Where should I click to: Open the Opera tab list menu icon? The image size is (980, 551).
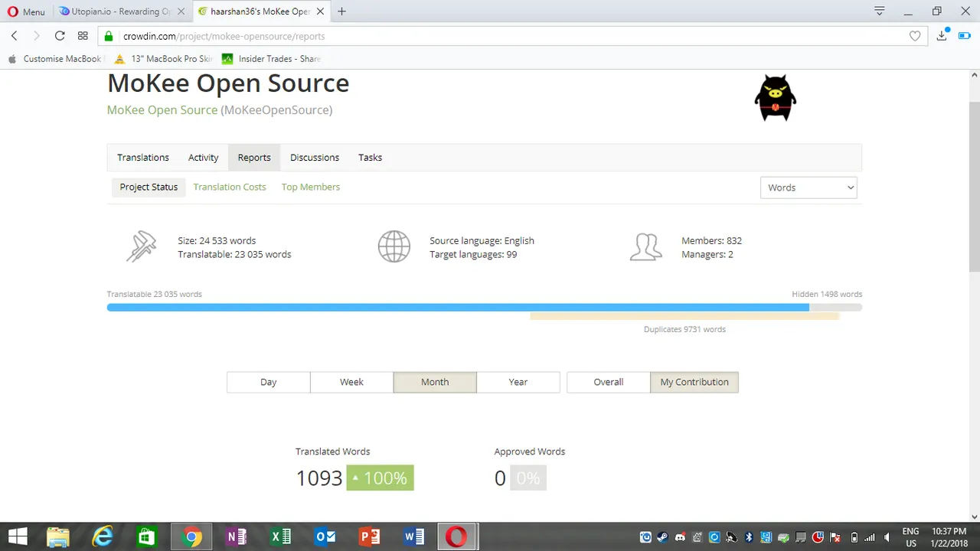pos(880,11)
